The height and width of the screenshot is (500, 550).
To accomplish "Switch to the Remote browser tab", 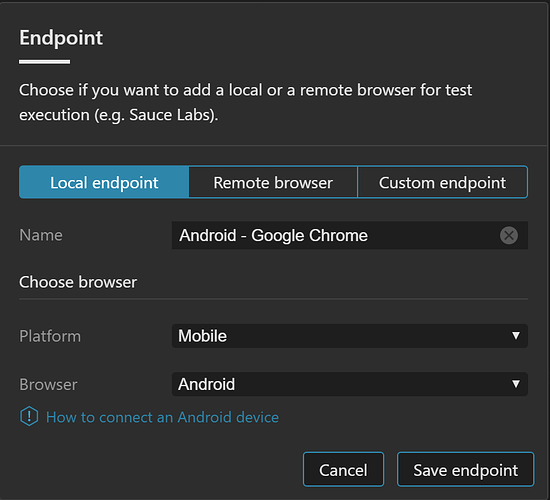I will [x=273, y=182].
